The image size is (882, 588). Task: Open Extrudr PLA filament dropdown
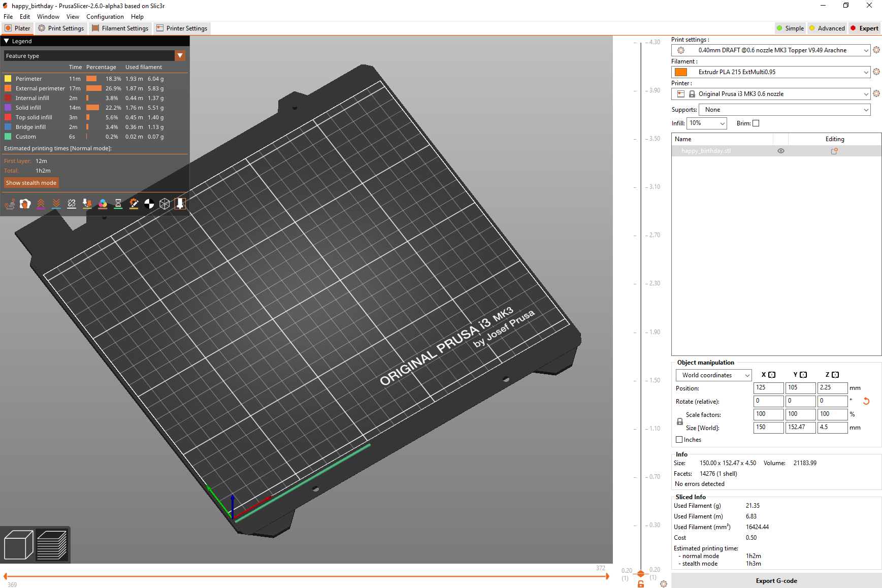coord(771,72)
